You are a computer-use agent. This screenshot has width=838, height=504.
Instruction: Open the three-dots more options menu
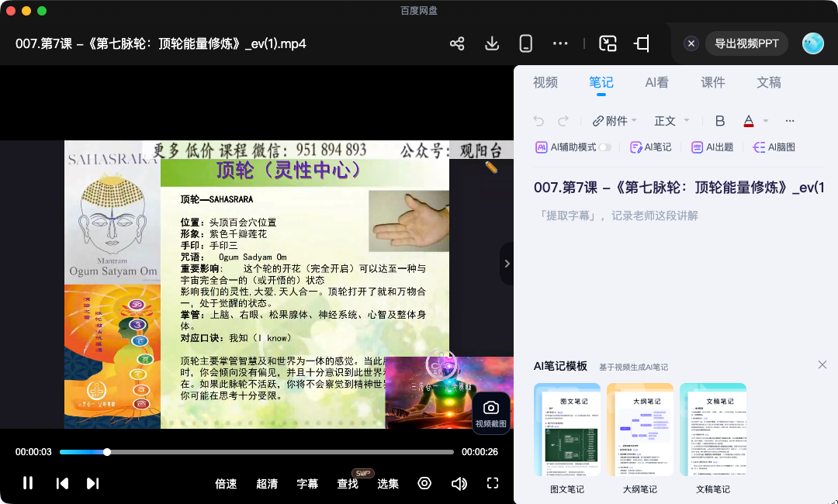tap(560, 43)
